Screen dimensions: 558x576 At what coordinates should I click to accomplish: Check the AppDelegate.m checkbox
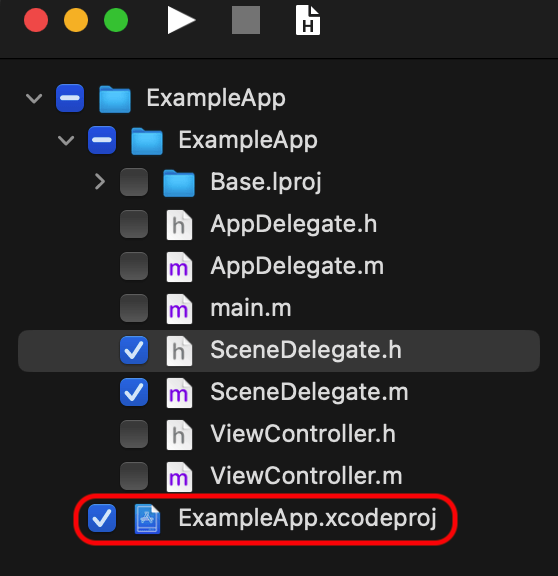134,266
